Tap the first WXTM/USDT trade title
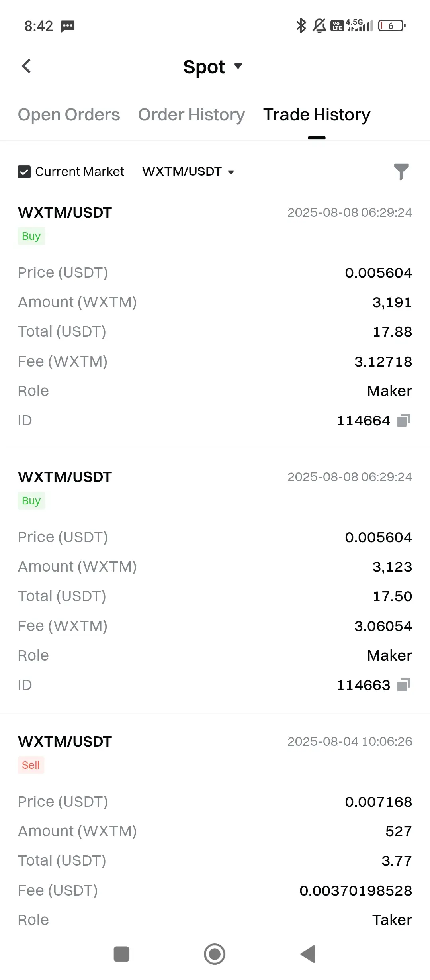Image resolution: width=430 pixels, height=980 pixels. 65,212
